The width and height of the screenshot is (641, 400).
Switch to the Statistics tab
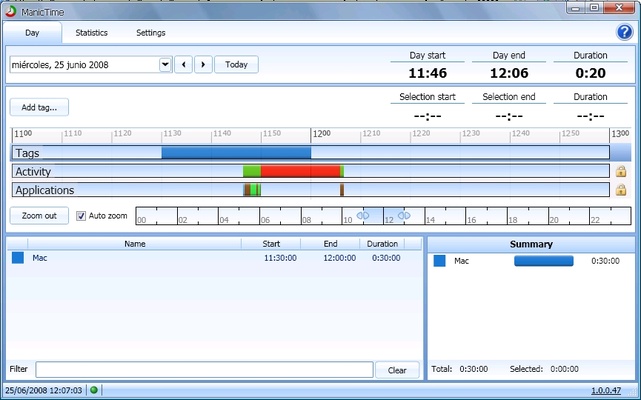coord(92,33)
